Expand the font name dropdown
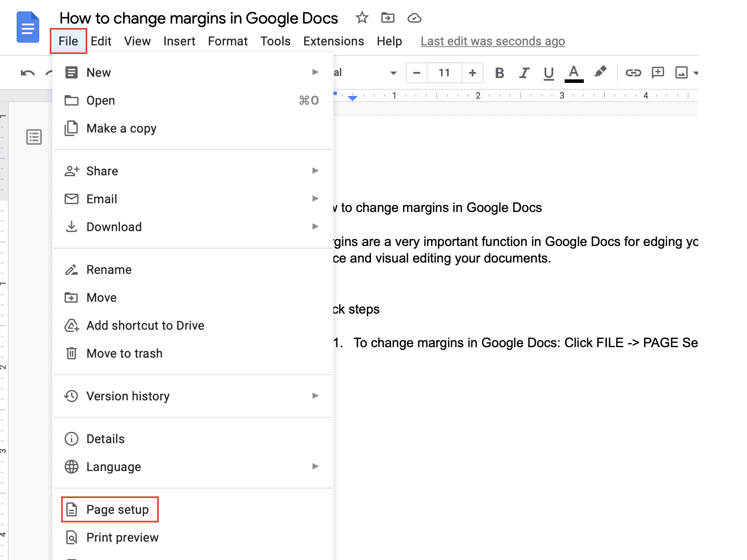Screen dimensions: 747x560 [x=393, y=73]
